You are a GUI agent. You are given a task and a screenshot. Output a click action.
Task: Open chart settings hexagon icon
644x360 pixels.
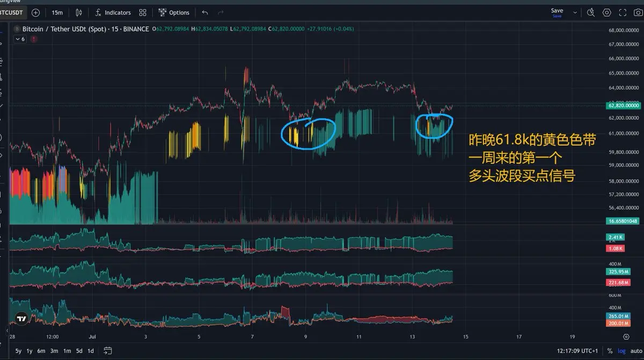(607, 12)
